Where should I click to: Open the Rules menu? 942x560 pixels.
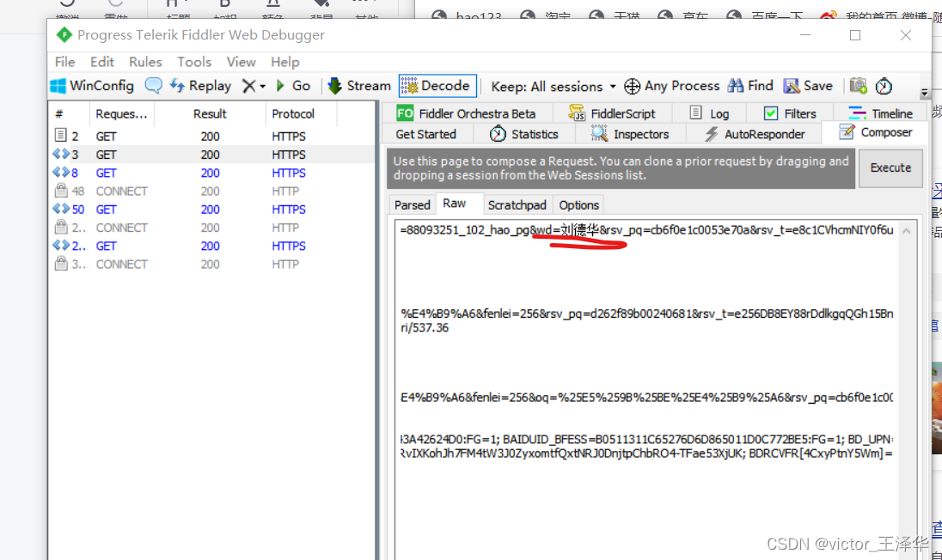click(145, 62)
